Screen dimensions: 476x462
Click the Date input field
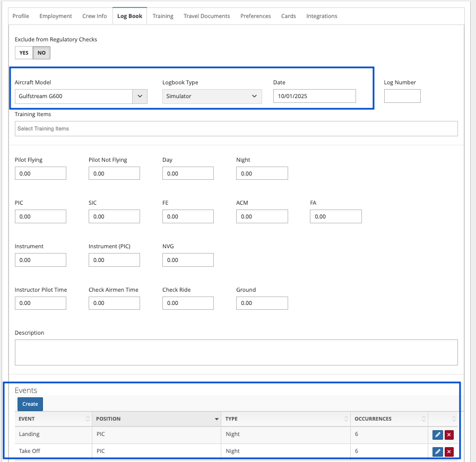coord(314,96)
